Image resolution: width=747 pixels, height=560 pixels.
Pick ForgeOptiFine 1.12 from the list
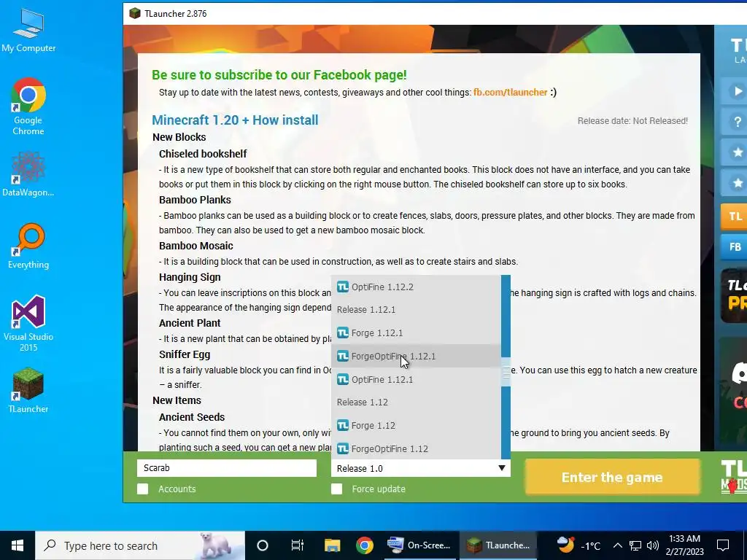[x=416, y=448]
